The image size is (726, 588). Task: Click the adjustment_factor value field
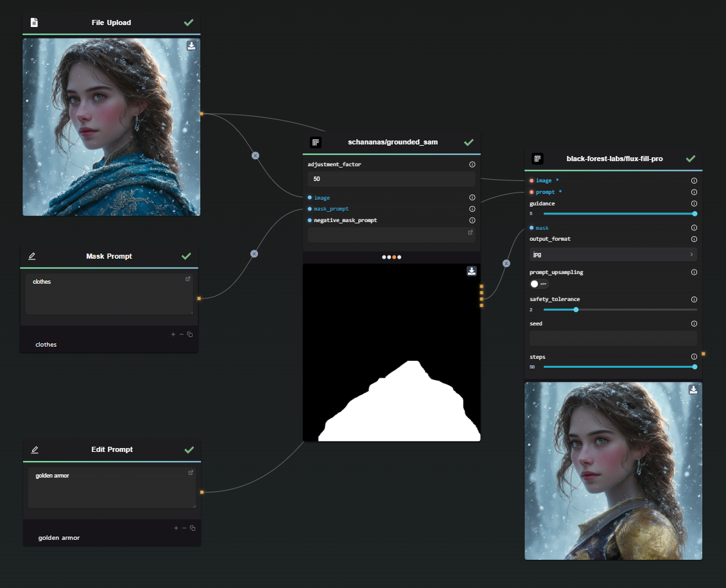pyautogui.click(x=391, y=178)
